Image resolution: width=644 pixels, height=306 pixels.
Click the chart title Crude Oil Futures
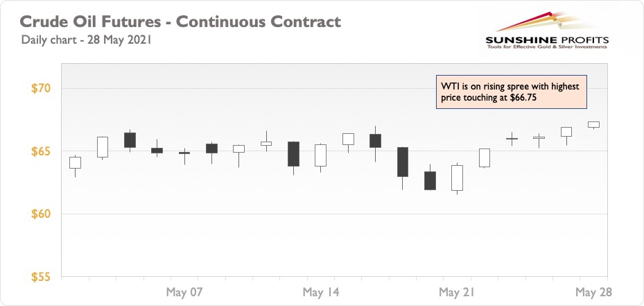pos(180,22)
